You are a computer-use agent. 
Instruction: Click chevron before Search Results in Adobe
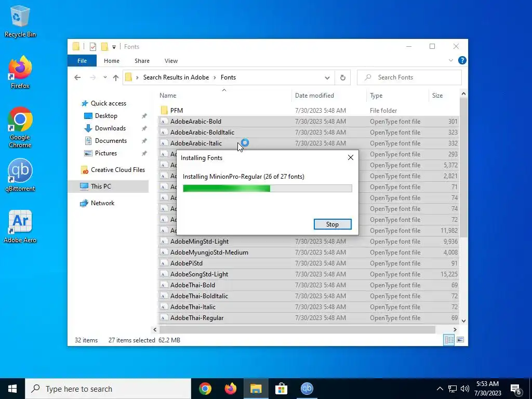point(137,78)
